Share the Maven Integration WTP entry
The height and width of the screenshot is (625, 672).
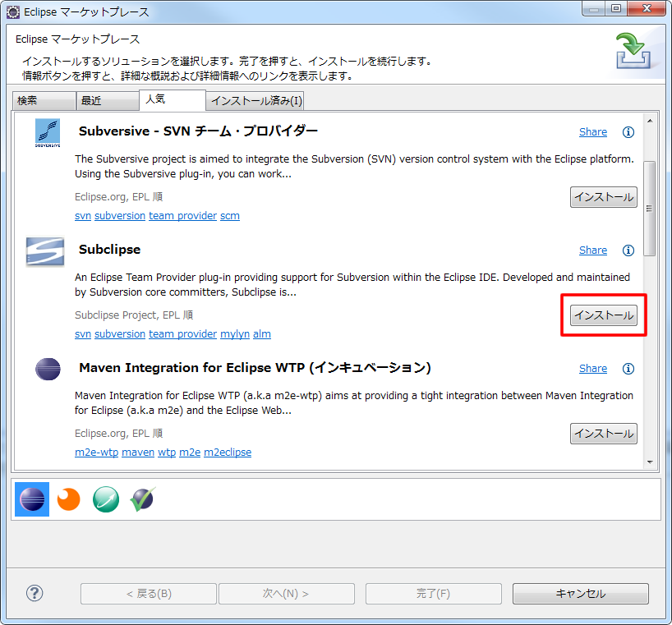click(592, 369)
